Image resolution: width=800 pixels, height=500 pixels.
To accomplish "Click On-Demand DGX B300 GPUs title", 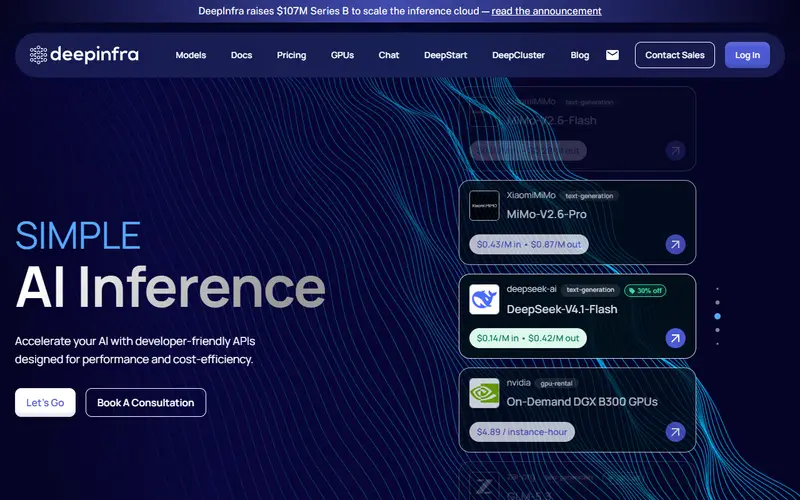I will pyautogui.click(x=582, y=402).
